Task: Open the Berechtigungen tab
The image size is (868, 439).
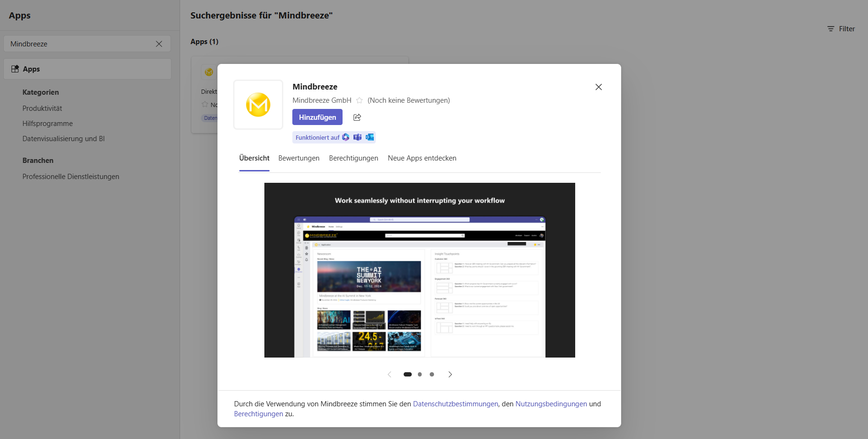Action: [x=353, y=158]
